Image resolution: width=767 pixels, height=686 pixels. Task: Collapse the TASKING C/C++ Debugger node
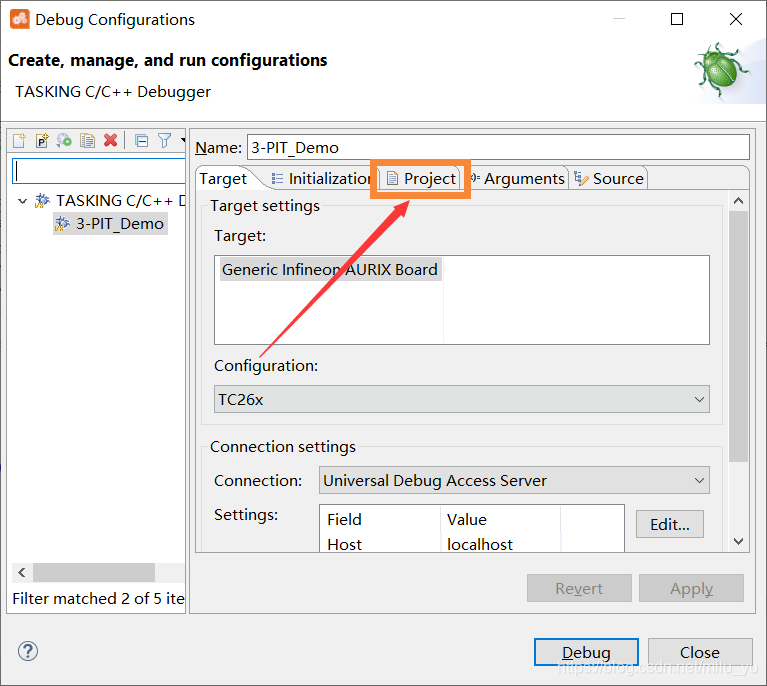[22, 201]
